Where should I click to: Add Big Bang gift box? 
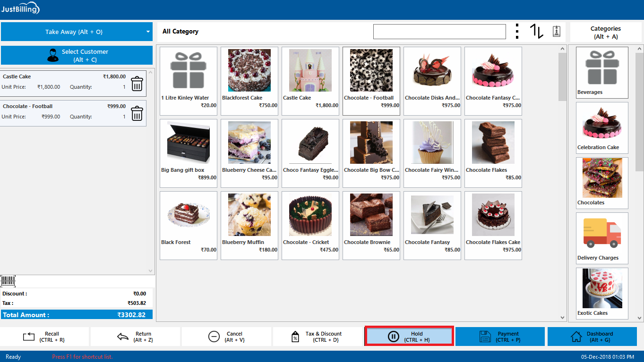tap(189, 153)
